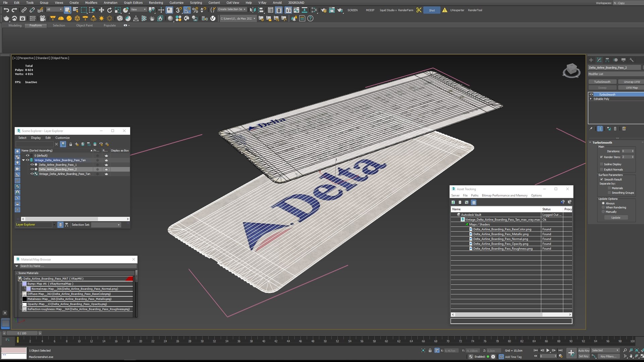Image resolution: width=644 pixels, height=362 pixels.
Task: Click the Pin Stack icon
Action: coord(591,129)
